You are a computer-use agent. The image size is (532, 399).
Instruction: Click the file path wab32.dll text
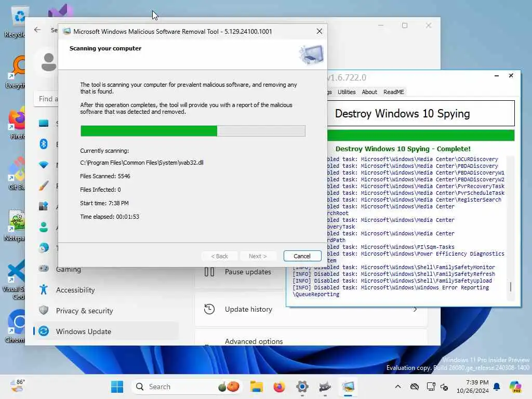pos(141,163)
